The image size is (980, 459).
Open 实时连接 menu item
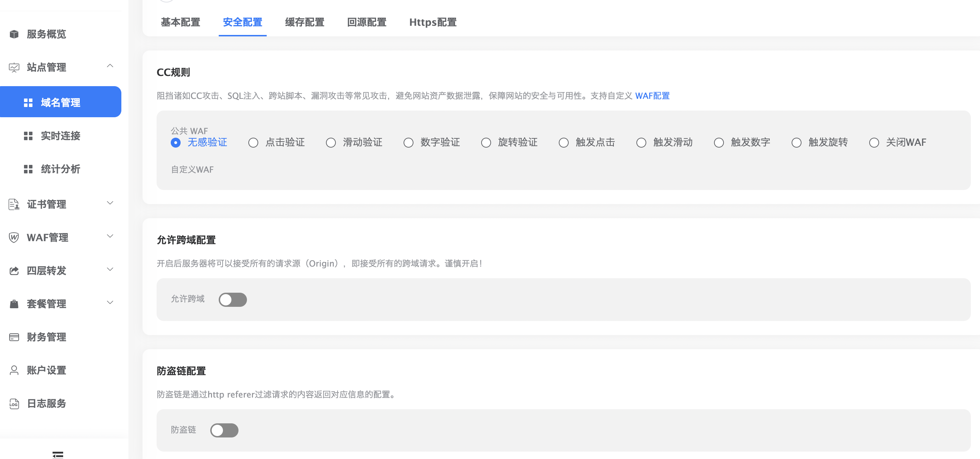tap(61, 136)
